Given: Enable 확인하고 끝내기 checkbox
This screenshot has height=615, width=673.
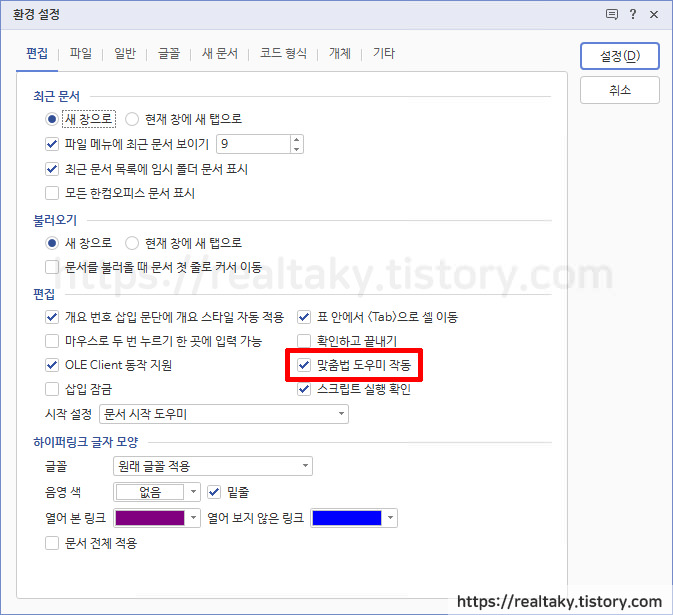Looking at the screenshot, I should (304, 341).
